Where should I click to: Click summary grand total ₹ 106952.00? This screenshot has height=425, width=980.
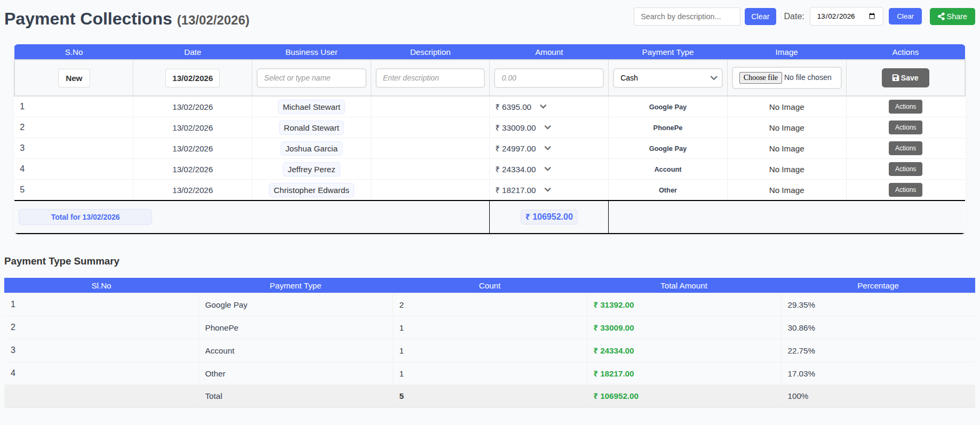pyautogui.click(x=616, y=396)
